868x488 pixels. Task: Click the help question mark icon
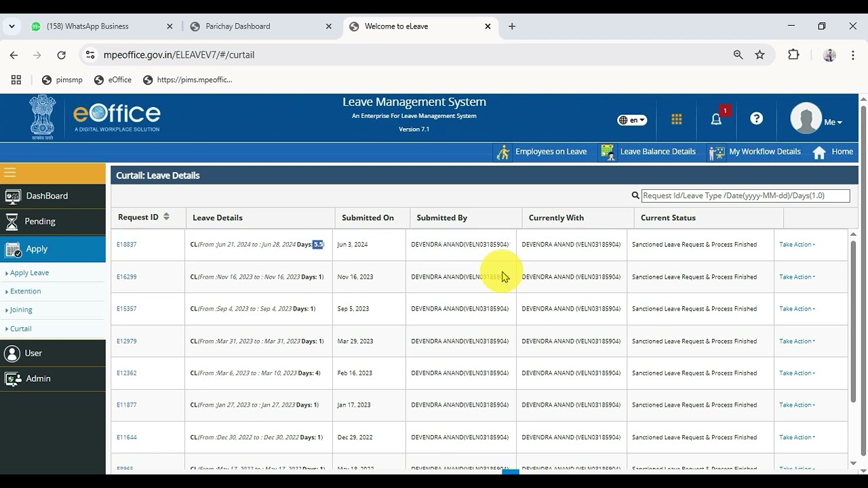757,119
